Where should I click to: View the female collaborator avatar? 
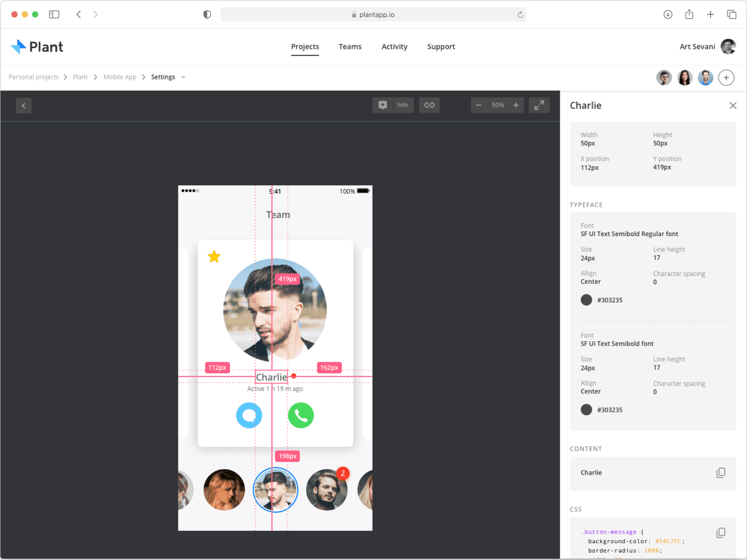pos(685,77)
